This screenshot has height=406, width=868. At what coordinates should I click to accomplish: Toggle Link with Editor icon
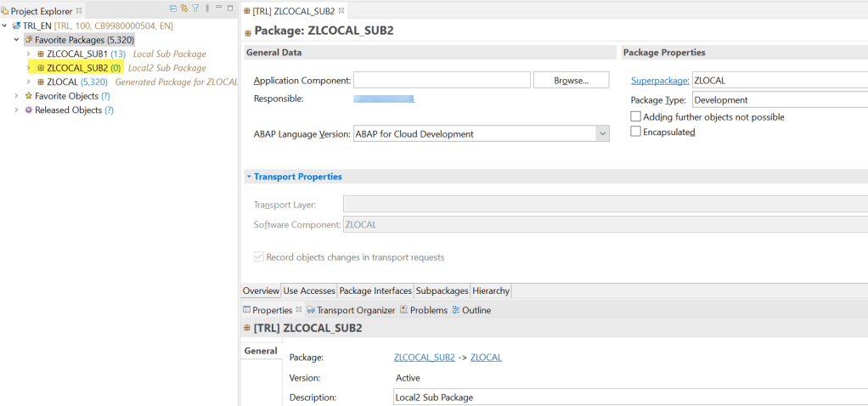pyautogui.click(x=183, y=8)
